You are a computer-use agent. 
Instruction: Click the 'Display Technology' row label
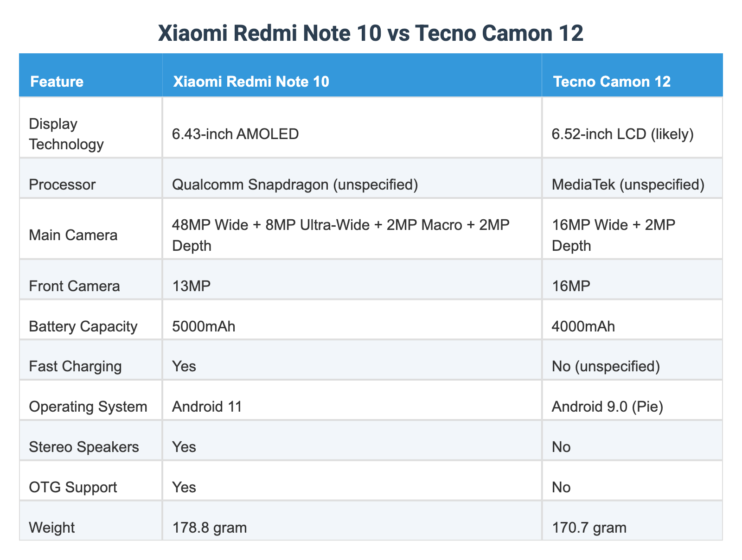point(66,134)
